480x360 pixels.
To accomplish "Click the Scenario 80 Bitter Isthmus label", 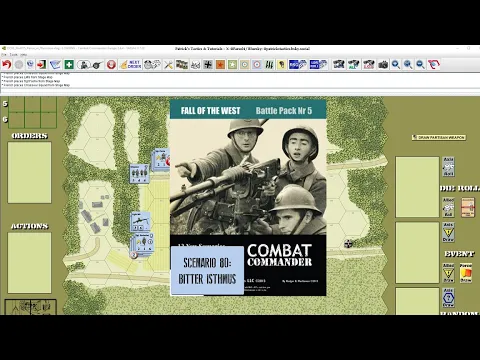I will (207, 270).
